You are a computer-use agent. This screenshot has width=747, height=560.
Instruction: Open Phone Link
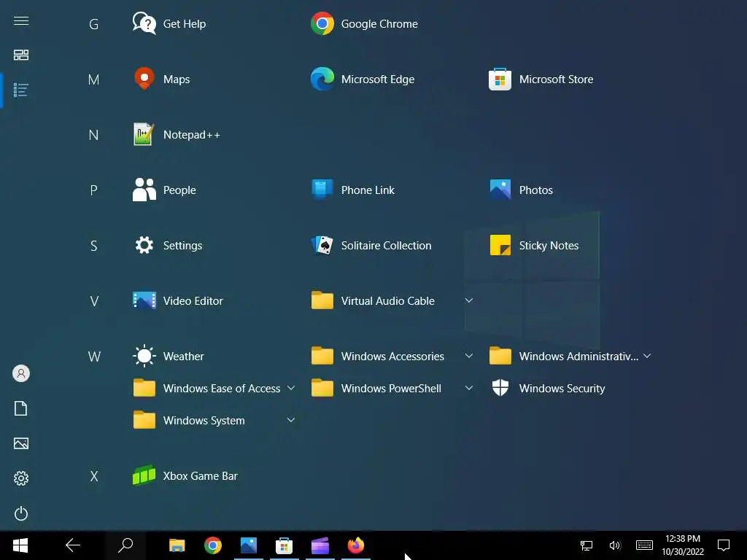click(x=352, y=190)
